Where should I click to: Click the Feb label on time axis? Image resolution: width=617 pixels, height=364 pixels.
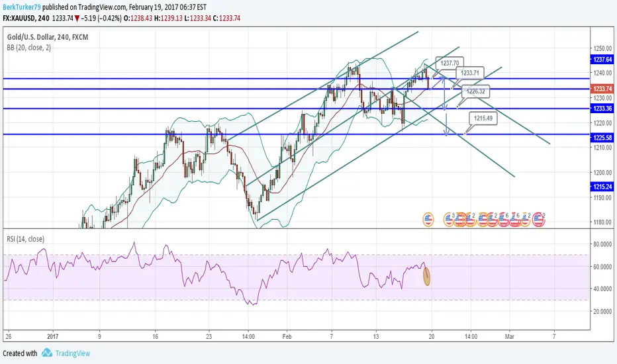click(x=287, y=336)
